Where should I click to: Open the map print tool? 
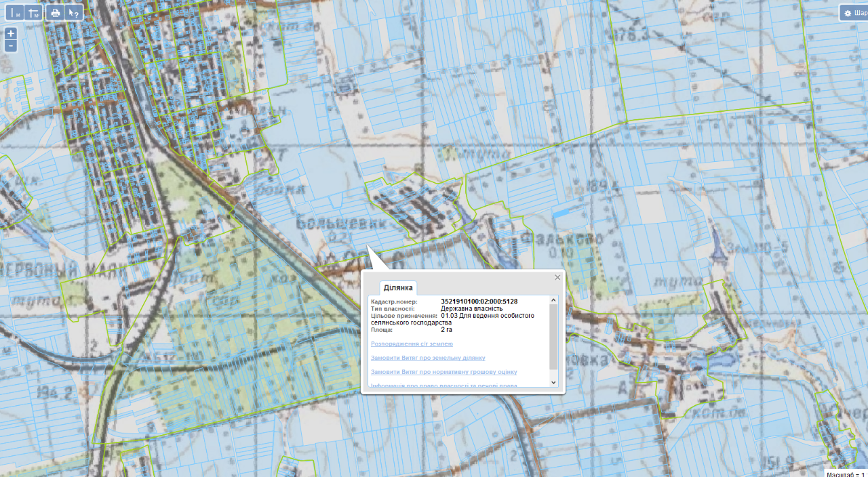(x=56, y=12)
